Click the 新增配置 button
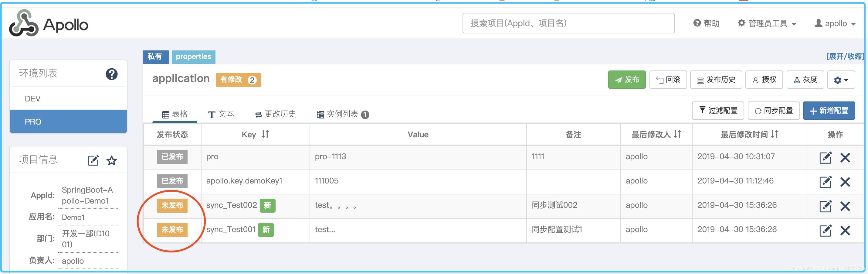This screenshot has width=868, height=274. [x=829, y=111]
